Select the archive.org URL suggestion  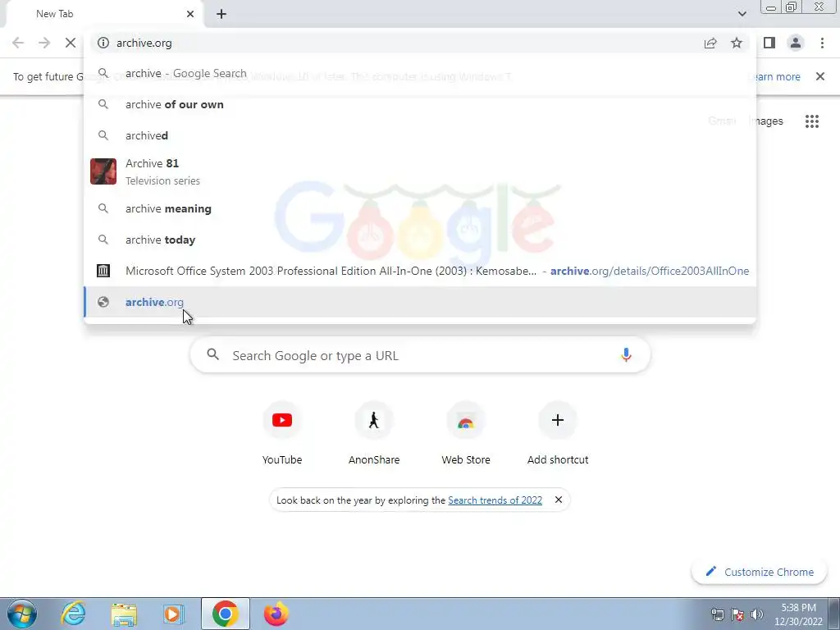[x=420, y=302]
